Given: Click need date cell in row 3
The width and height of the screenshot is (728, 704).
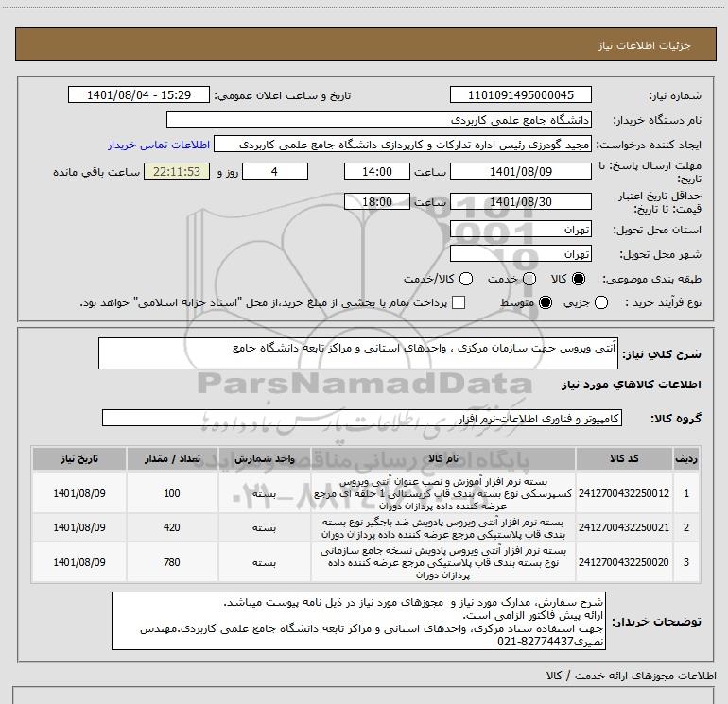Looking at the screenshot, I should point(78,562).
